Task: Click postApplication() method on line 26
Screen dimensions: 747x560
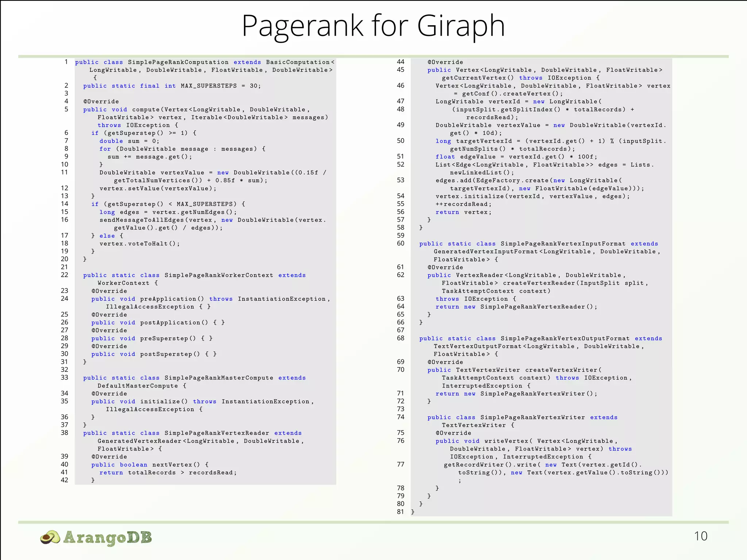Action: [174, 323]
